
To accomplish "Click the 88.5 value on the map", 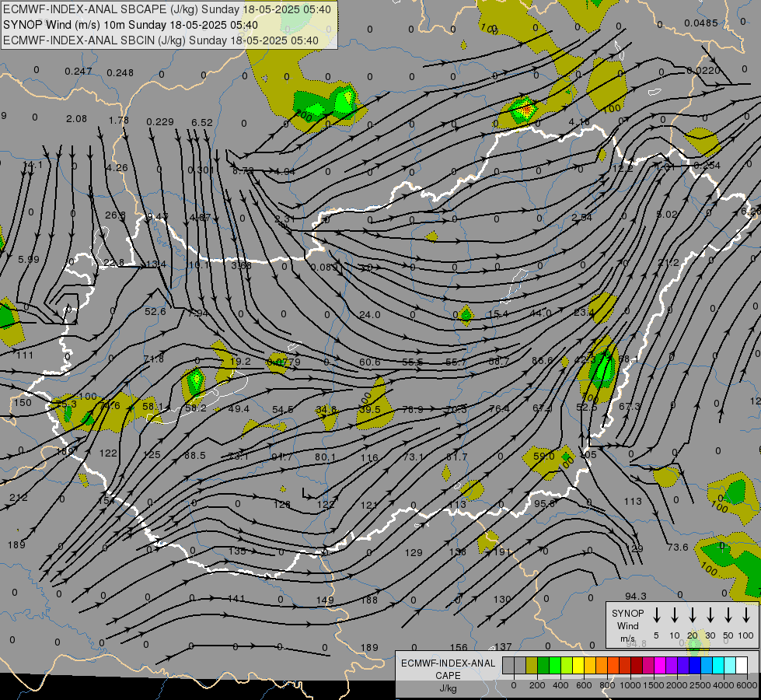I will point(194,455).
